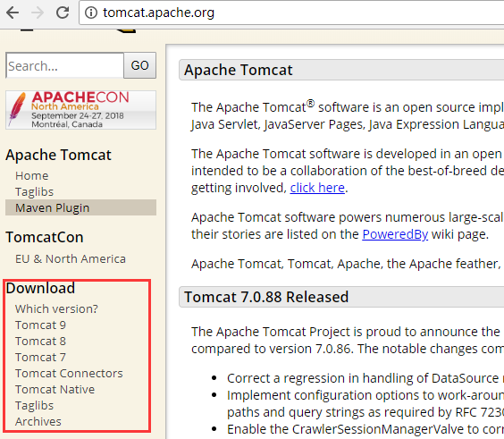The width and height of the screenshot is (504, 439).
Task: Select the highlighted Maven Plugin link
Action: [x=80, y=207]
